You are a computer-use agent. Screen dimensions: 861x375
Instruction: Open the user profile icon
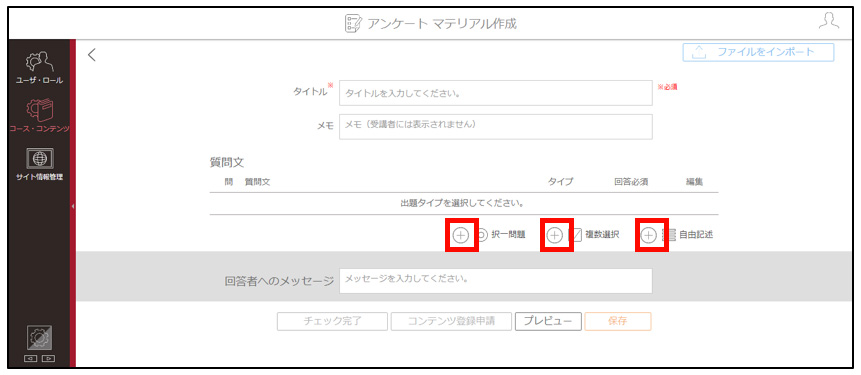coord(828,21)
